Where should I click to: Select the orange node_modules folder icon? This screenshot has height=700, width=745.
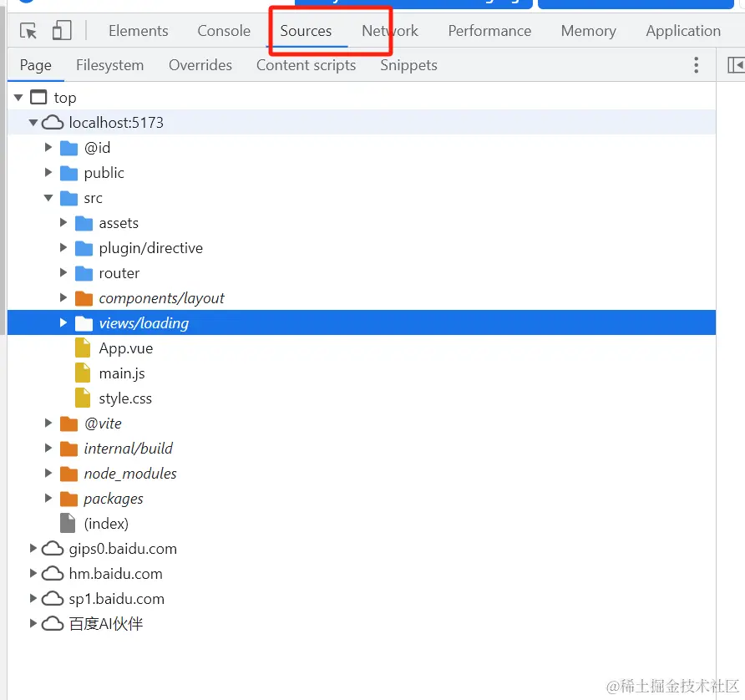tap(68, 474)
